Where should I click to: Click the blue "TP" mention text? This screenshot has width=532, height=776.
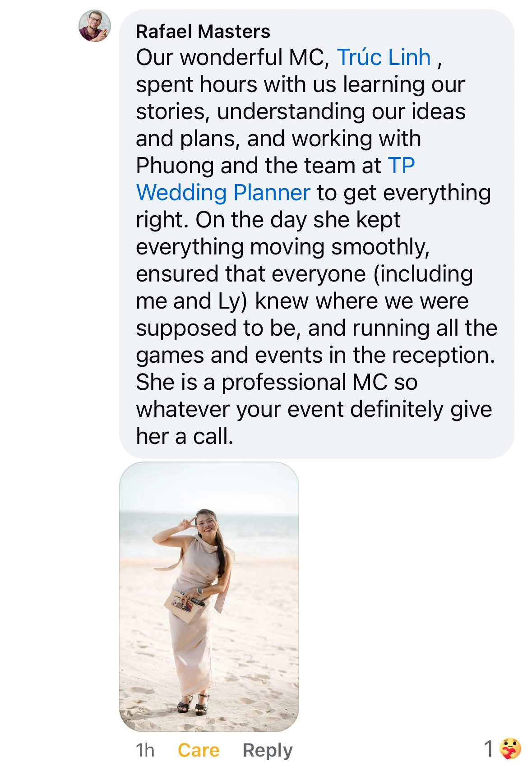coord(401,166)
